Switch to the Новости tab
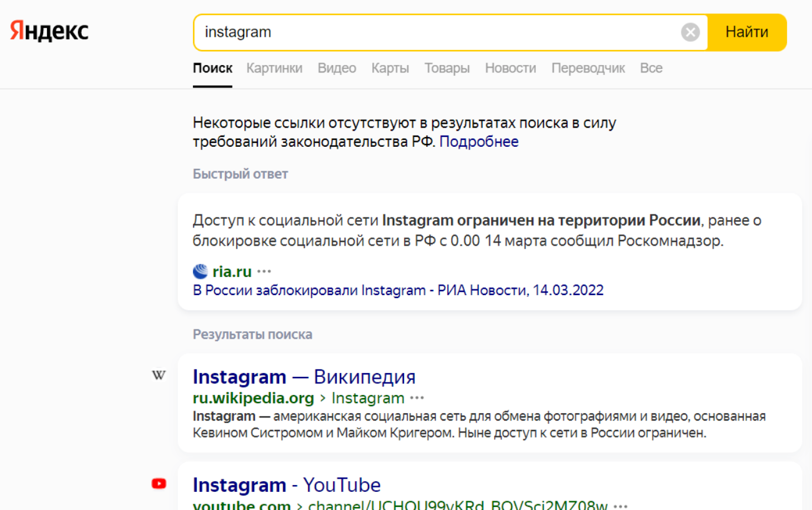Screen dimensions: 812x510 (510, 67)
